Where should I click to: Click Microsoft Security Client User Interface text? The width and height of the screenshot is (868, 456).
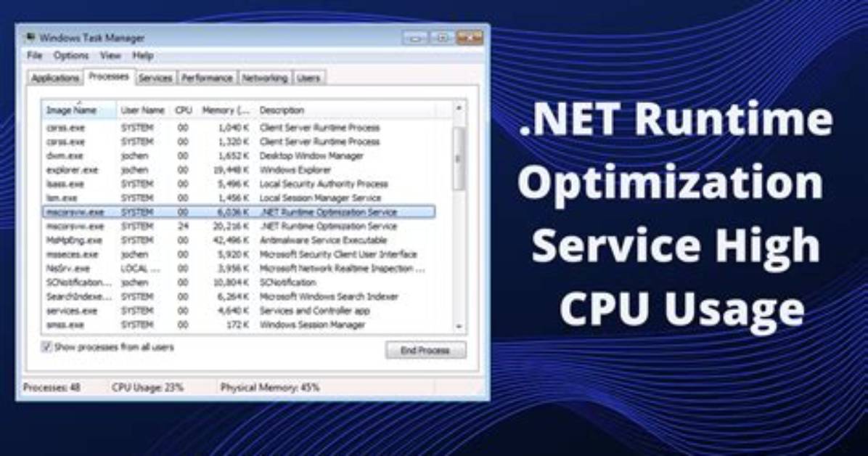338,254
